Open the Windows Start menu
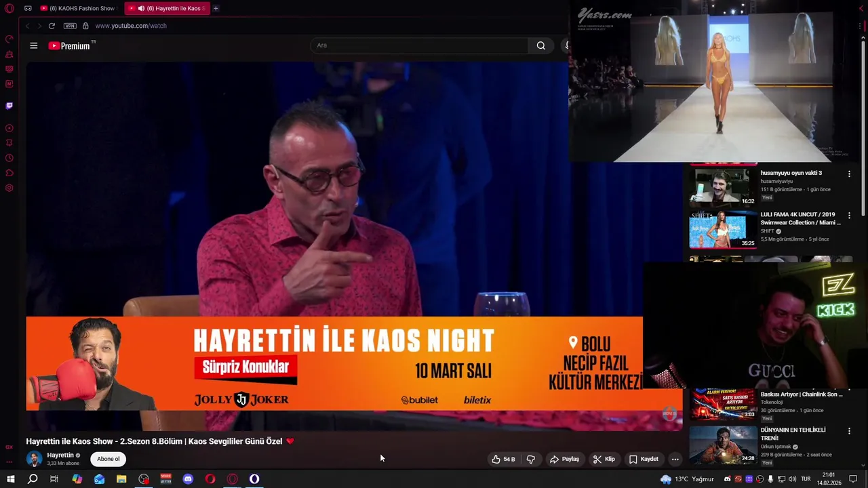 [10, 479]
